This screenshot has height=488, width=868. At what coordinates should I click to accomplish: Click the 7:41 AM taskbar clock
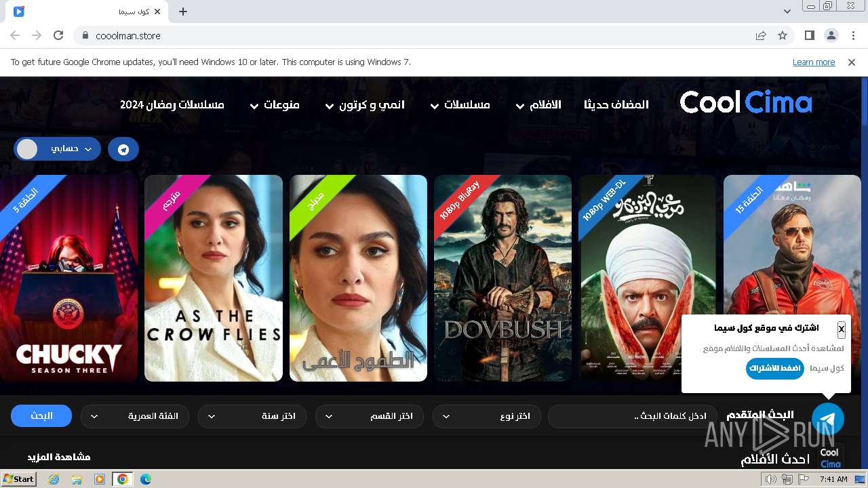[833, 479]
